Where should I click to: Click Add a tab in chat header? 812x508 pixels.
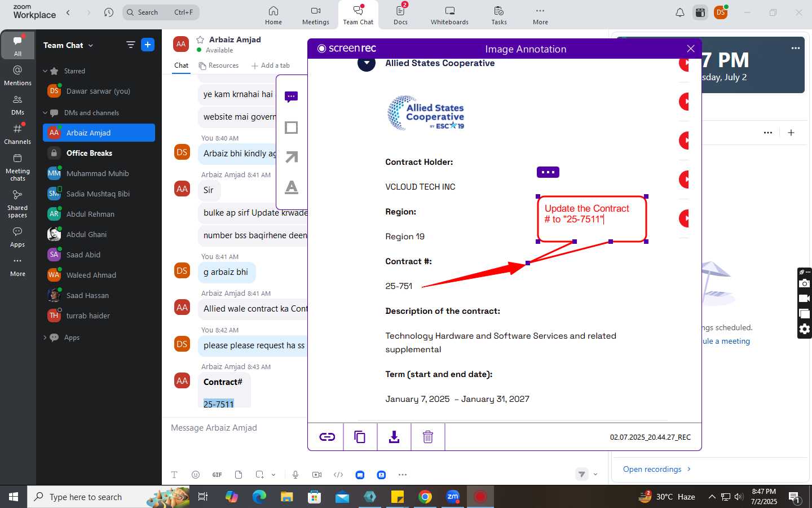pos(271,65)
